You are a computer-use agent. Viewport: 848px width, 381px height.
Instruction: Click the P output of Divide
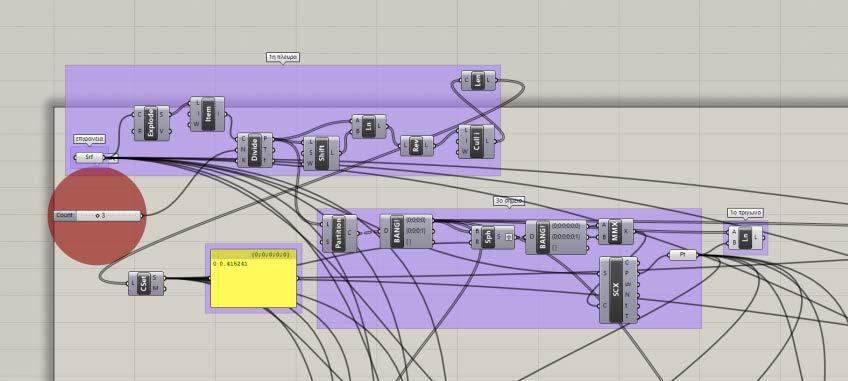pyautogui.click(x=266, y=139)
